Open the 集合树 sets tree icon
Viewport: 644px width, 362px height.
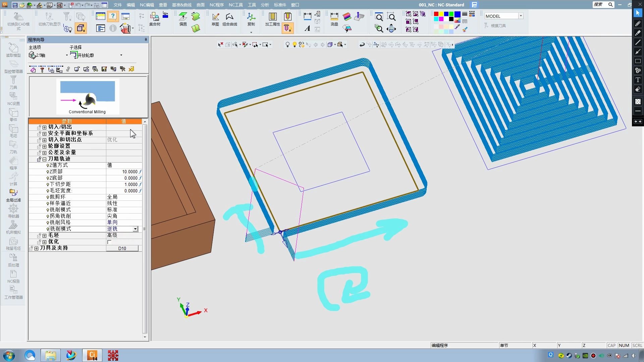click(x=154, y=17)
